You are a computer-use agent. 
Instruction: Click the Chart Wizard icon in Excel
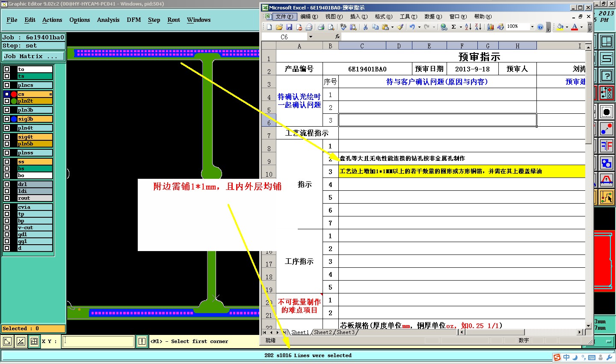click(490, 27)
